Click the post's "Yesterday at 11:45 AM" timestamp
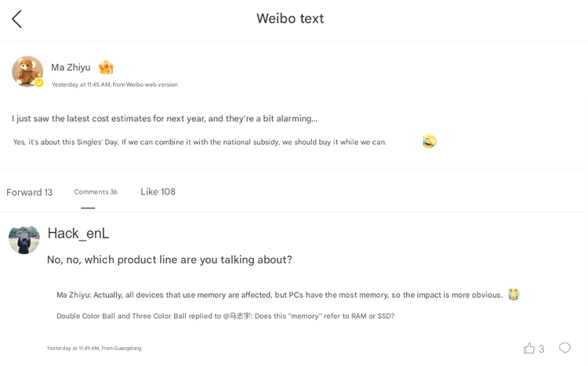This screenshot has height=366, width=588. coord(80,85)
